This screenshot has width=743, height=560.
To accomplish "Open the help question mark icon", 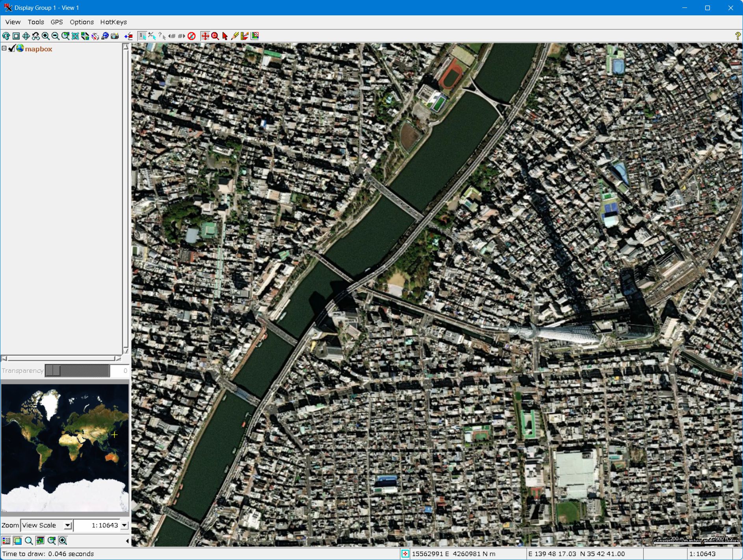I will tap(737, 36).
